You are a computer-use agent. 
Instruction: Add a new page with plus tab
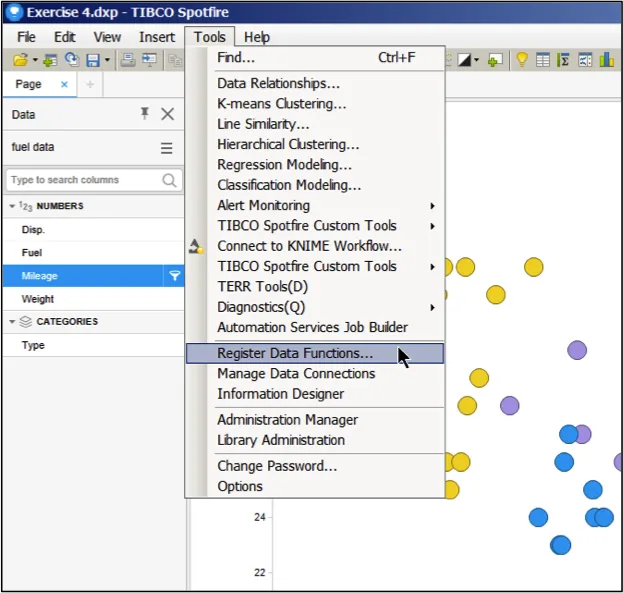[x=90, y=84]
